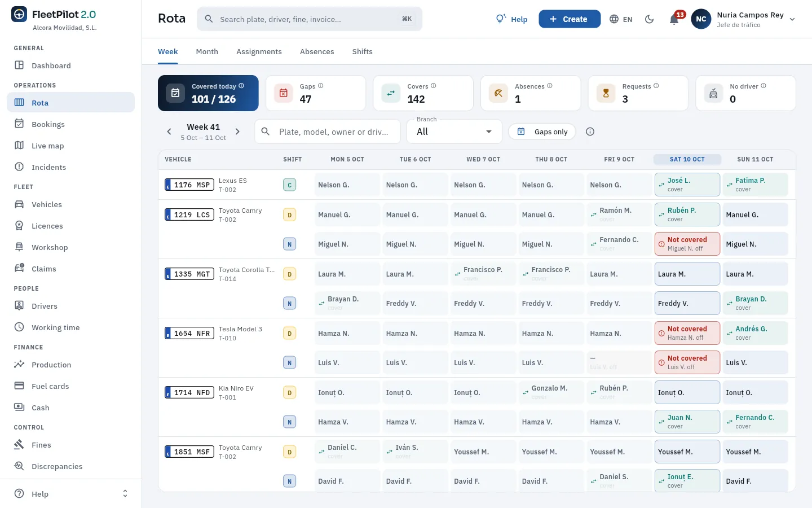Select the Saturday Not covered Miguel N. cell
This screenshot has height=508, width=812.
pyautogui.click(x=687, y=244)
